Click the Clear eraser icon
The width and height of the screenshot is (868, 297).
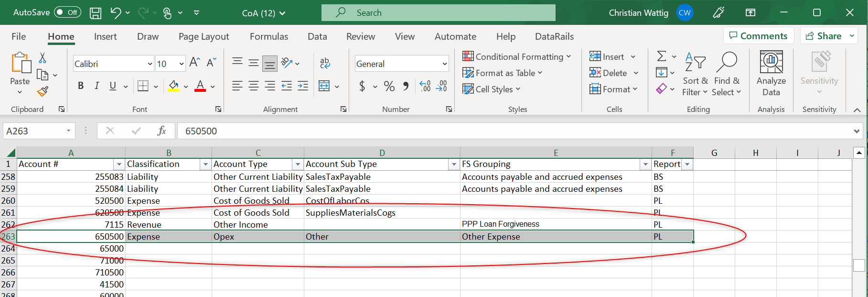pos(662,88)
